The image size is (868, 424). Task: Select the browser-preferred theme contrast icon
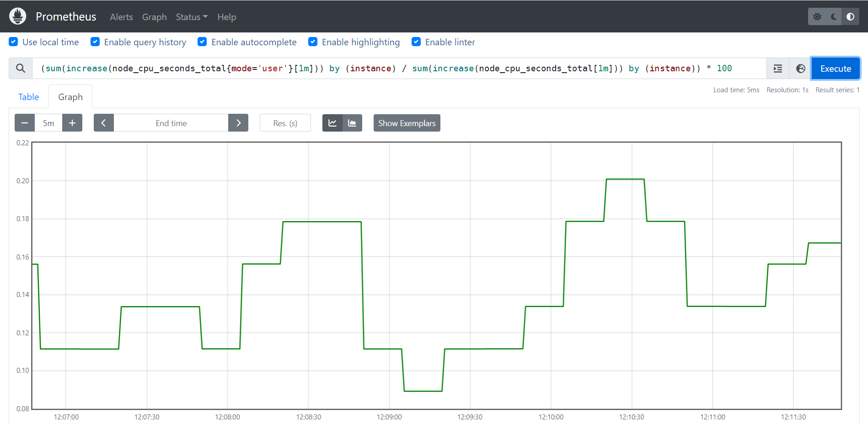[x=850, y=16]
